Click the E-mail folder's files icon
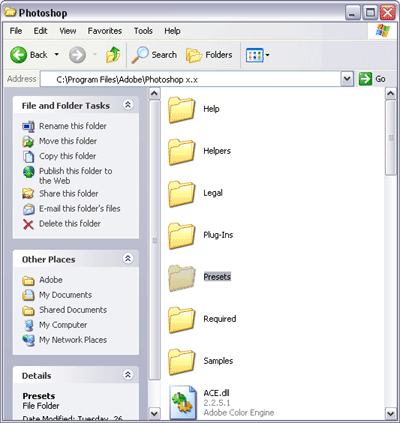This screenshot has height=423, width=400. click(29, 209)
